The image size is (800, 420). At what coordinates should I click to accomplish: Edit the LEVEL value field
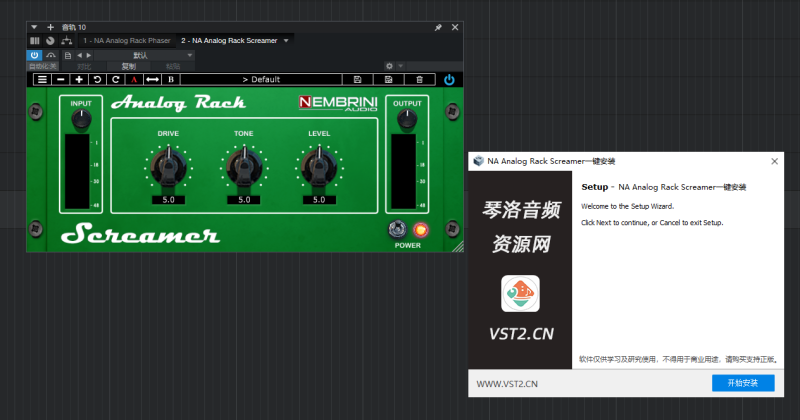[319, 200]
